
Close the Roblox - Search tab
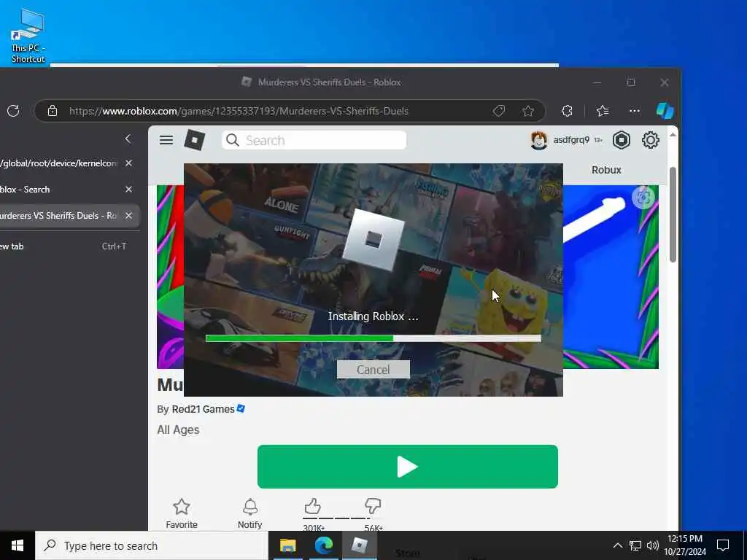[128, 189]
